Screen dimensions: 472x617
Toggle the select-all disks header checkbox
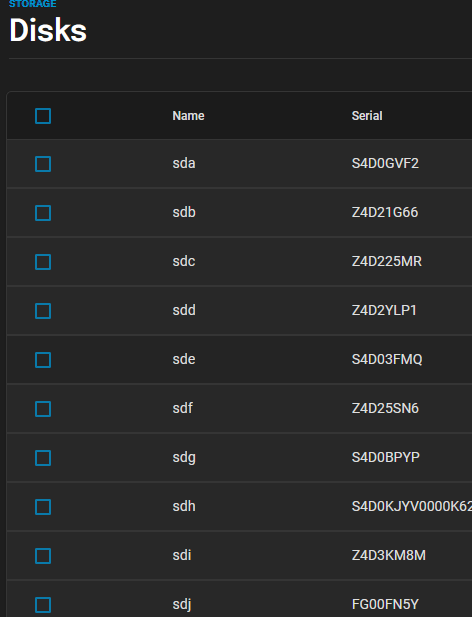point(43,116)
